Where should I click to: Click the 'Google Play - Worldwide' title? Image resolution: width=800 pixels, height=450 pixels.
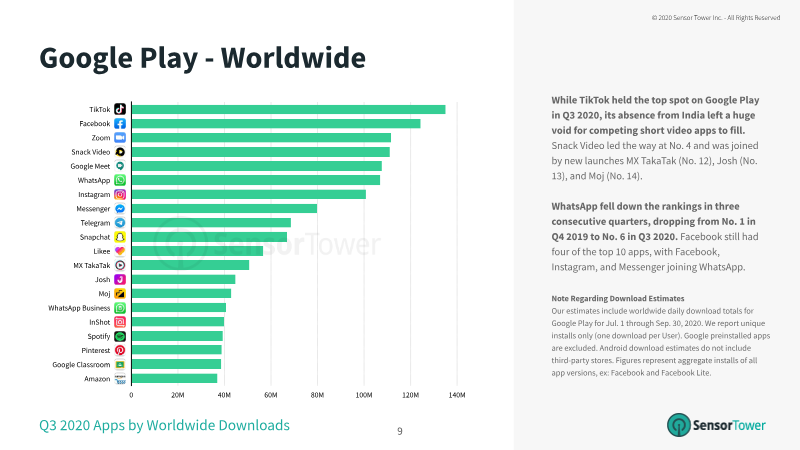pyautogui.click(x=203, y=58)
